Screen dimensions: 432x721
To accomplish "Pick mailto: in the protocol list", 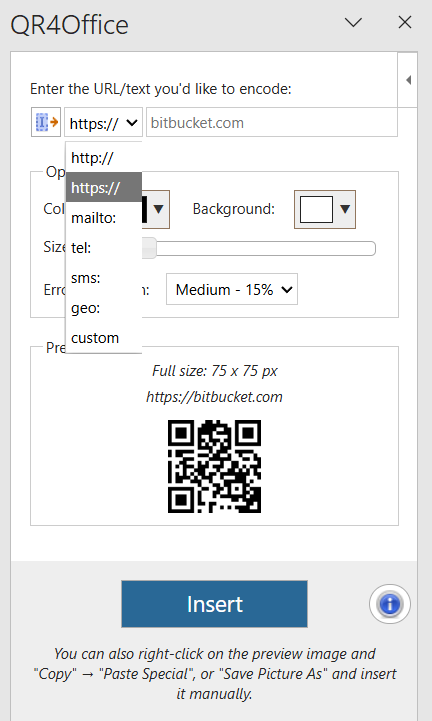I will 104,217.
